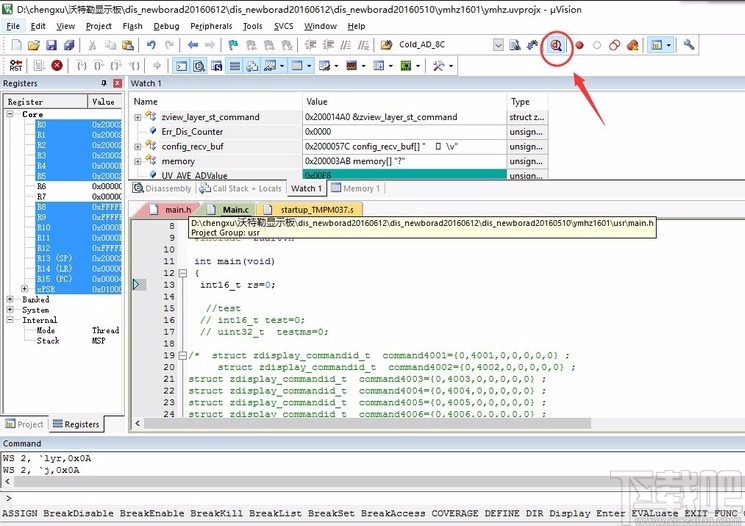Screen dimensions: 745x526
Task: Open the target selection dropdown Cold_AD_8C
Action: point(498,45)
